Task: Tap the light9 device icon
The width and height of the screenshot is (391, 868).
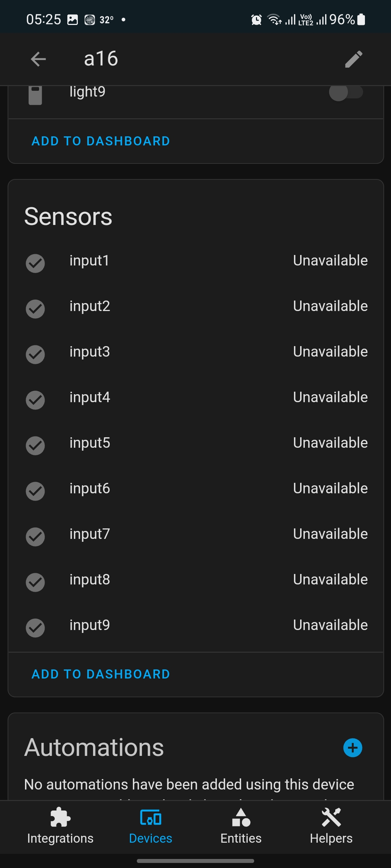Action: click(x=35, y=95)
